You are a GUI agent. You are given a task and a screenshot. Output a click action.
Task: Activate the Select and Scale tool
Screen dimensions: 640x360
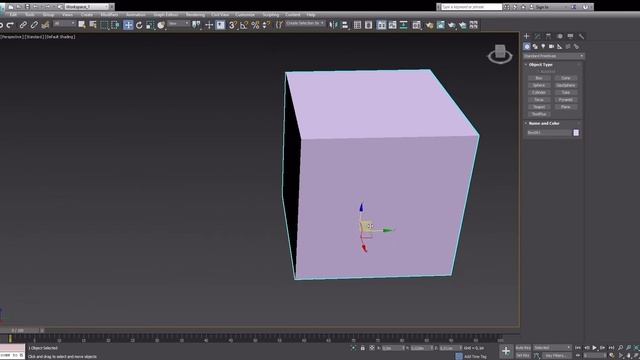point(150,25)
